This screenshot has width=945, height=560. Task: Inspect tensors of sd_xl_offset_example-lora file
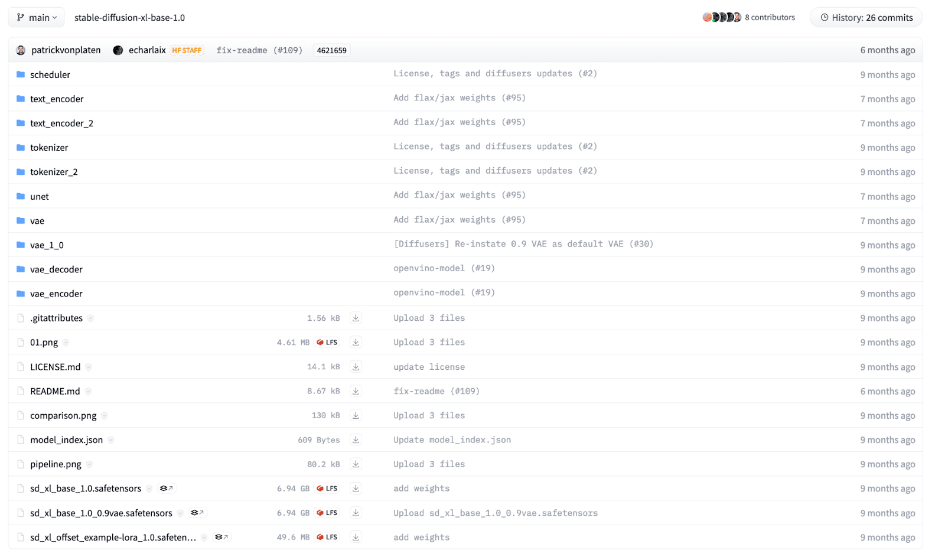coord(221,537)
